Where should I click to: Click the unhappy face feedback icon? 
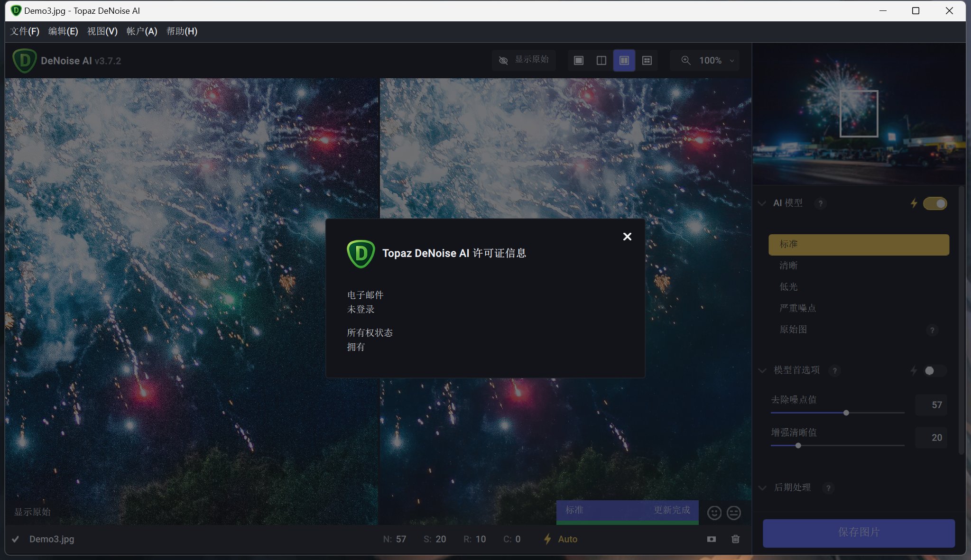(734, 513)
